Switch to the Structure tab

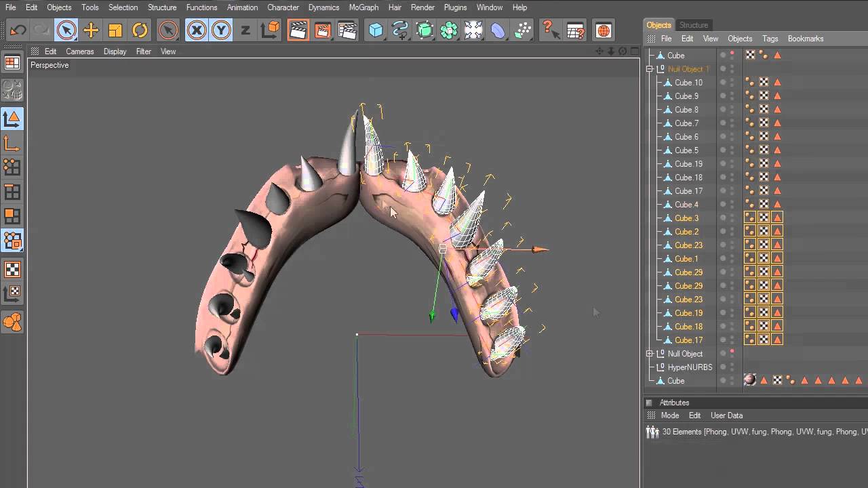[x=693, y=25]
